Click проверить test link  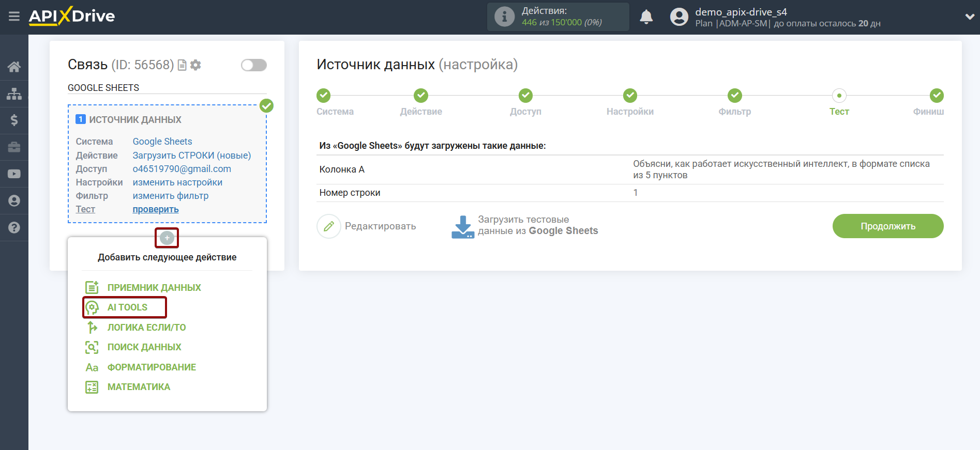pyautogui.click(x=156, y=209)
